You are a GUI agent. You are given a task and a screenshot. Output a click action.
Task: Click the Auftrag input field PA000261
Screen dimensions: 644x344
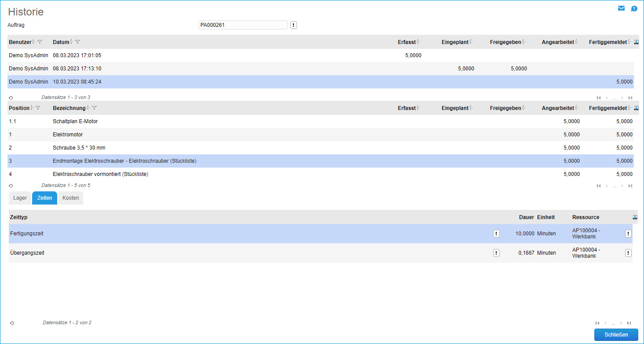click(x=243, y=25)
